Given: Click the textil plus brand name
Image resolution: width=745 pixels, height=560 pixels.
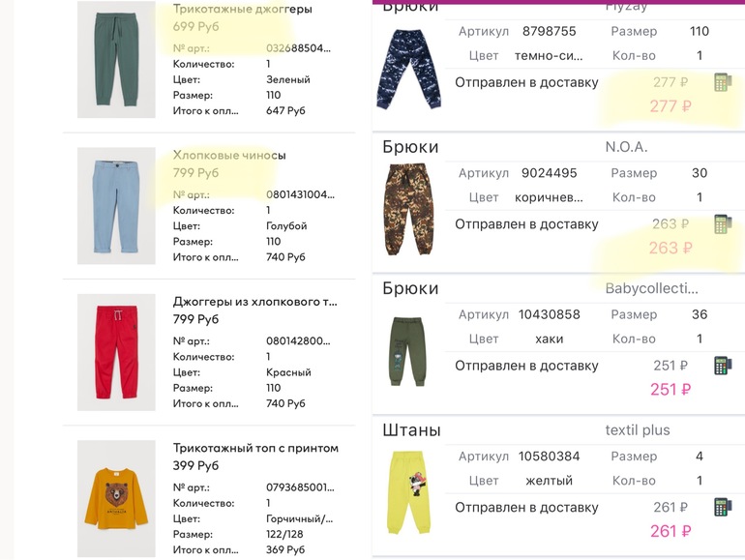Looking at the screenshot, I should pyautogui.click(x=638, y=429).
